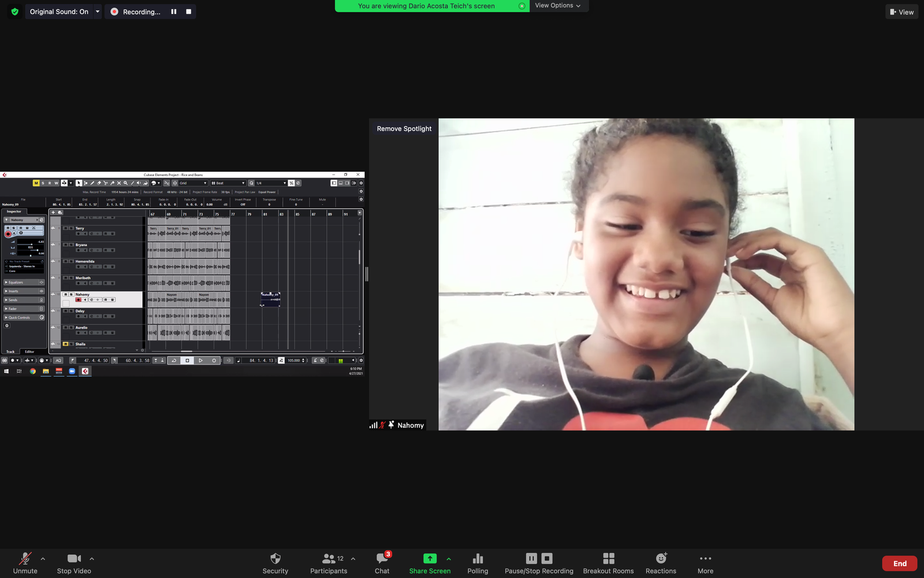The width and height of the screenshot is (924, 578).
Task: Open the Reactions menu
Action: tap(661, 558)
